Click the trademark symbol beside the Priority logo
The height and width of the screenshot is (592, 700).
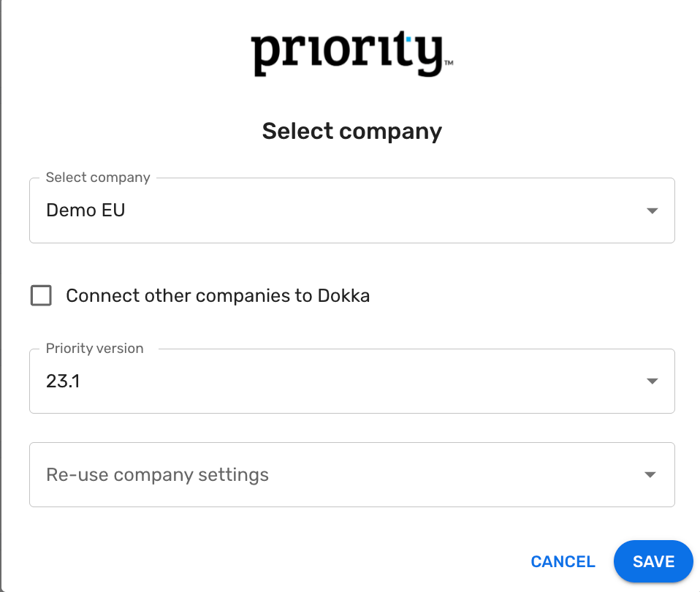[449, 64]
